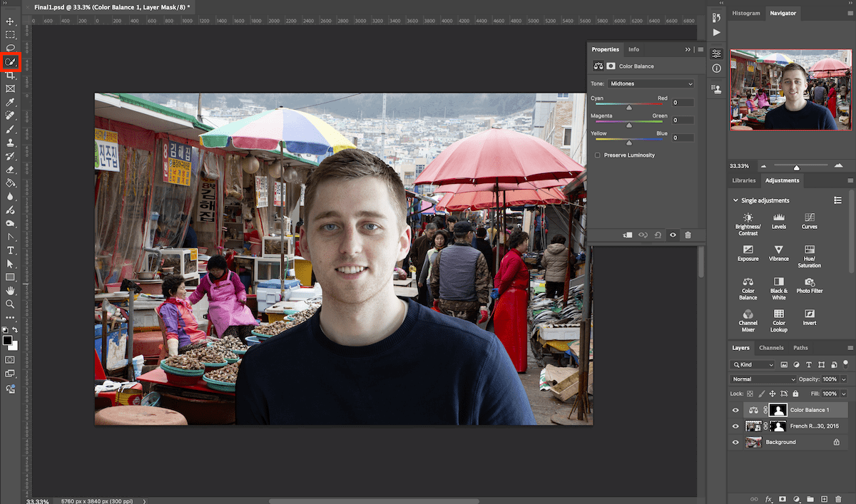Select the Pen tool

point(10,237)
